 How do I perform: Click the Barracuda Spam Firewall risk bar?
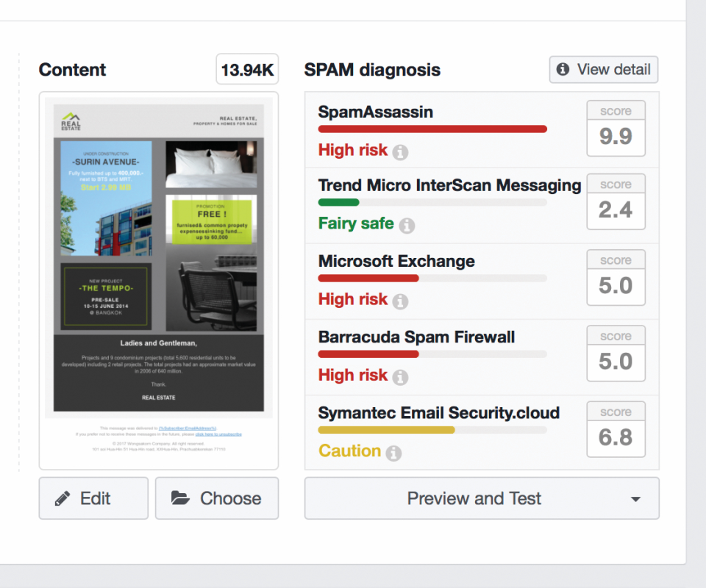click(x=368, y=354)
